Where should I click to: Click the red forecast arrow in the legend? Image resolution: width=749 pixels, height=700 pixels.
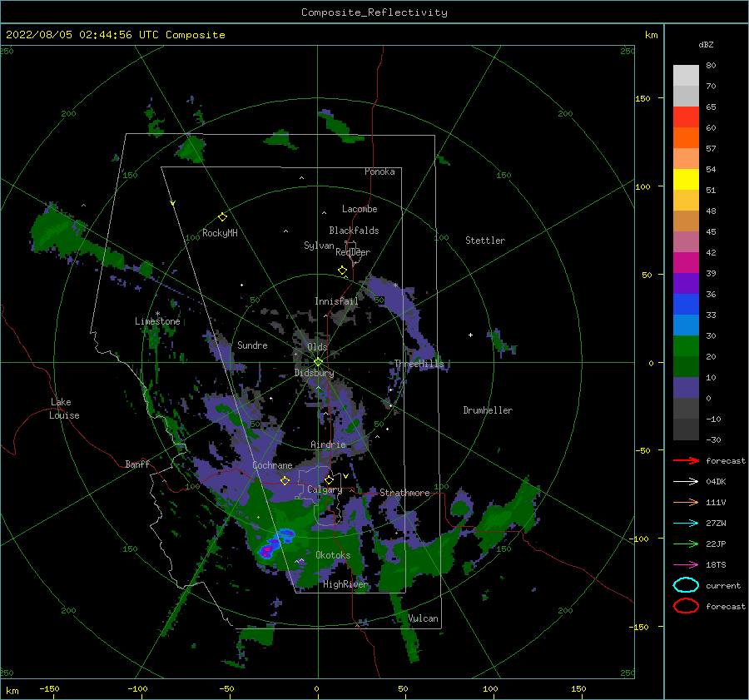click(686, 460)
